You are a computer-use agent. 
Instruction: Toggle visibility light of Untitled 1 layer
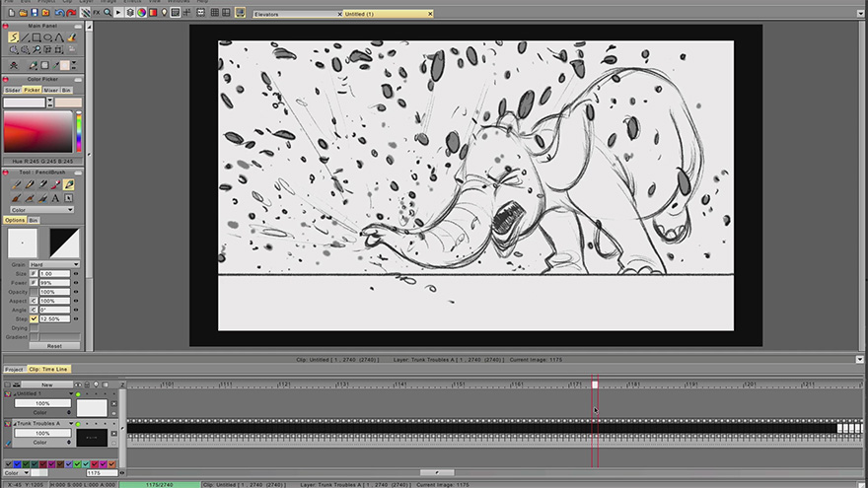78,394
